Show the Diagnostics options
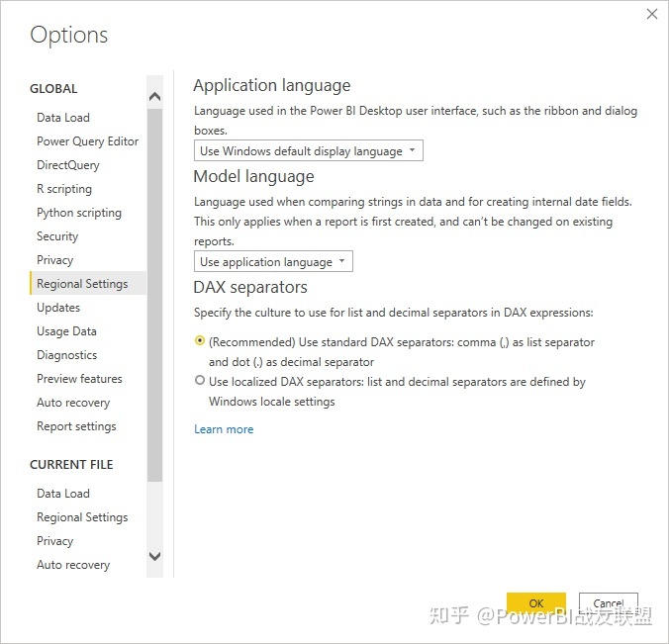The width and height of the screenshot is (669, 644). pos(67,355)
